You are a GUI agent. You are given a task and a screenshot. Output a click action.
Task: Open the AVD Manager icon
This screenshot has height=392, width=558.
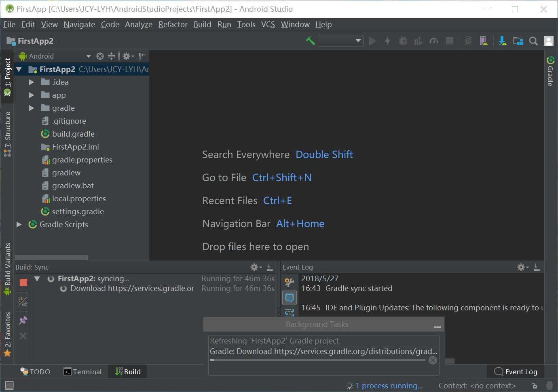483,41
